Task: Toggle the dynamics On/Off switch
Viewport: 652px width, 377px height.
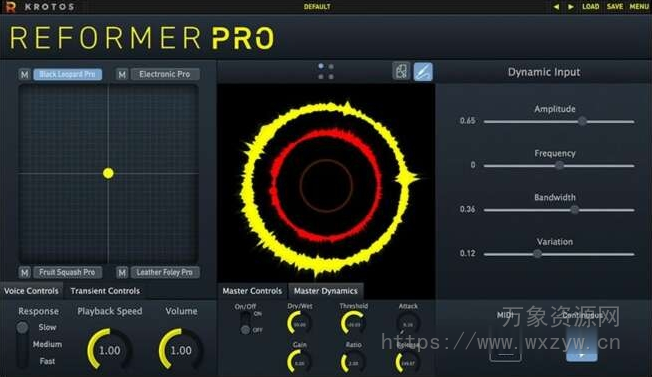Action: [x=245, y=323]
